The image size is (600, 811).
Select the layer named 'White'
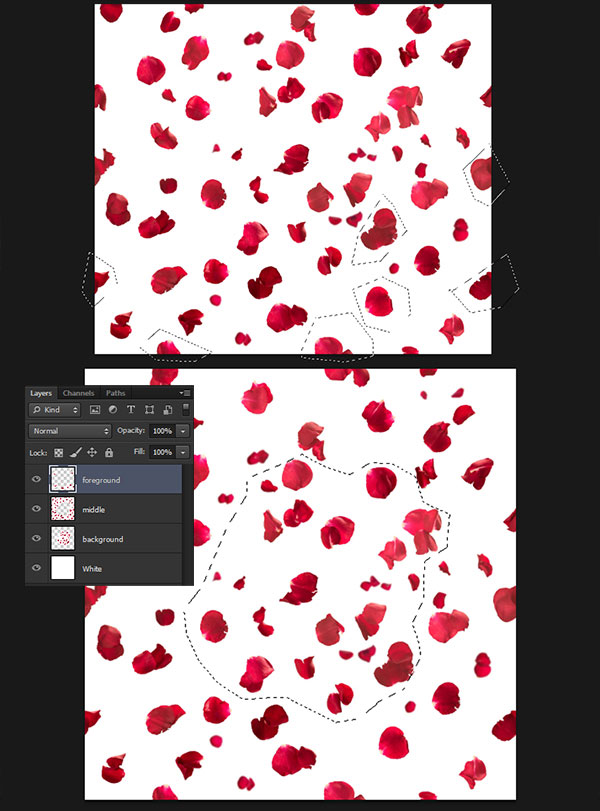coord(92,568)
